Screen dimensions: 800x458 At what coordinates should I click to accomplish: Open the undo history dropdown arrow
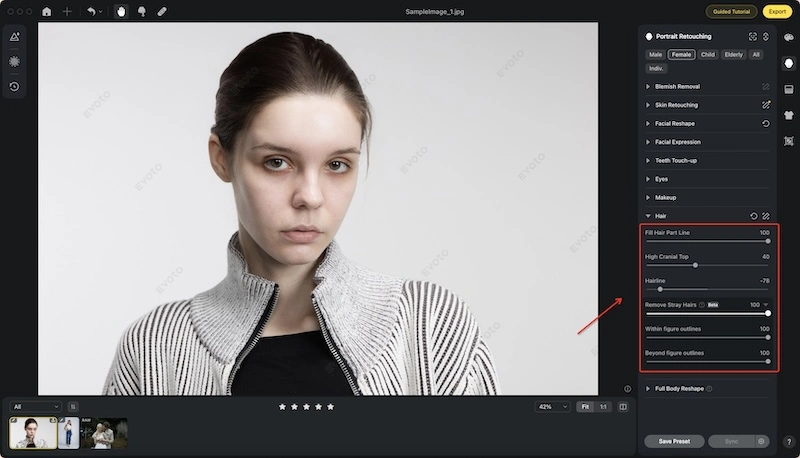click(101, 12)
